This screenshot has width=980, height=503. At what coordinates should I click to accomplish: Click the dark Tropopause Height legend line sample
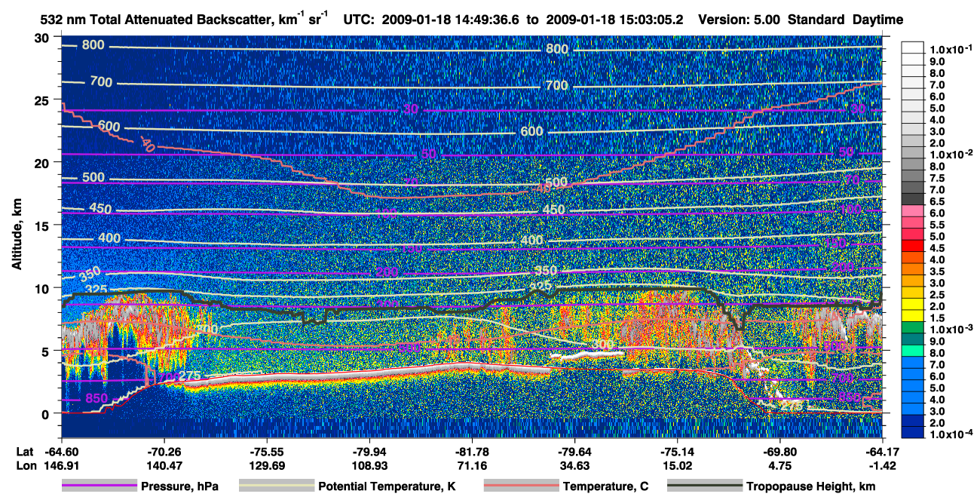705,486
